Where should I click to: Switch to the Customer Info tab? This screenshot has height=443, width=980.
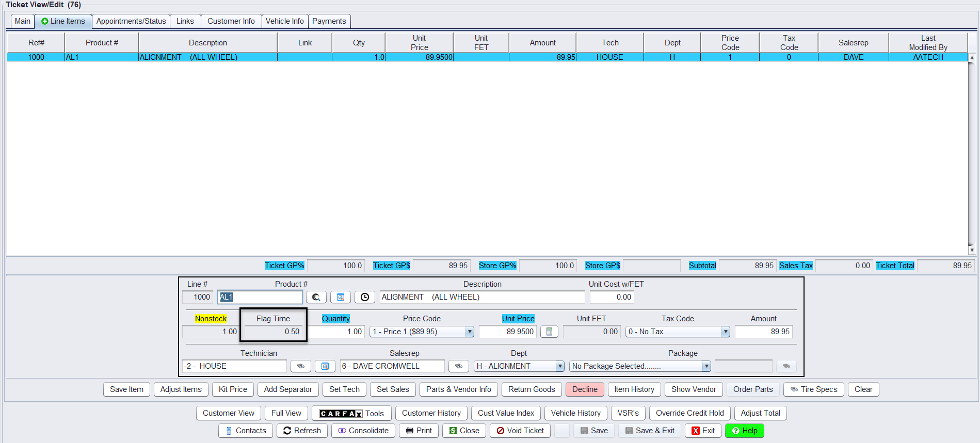[231, 21]
